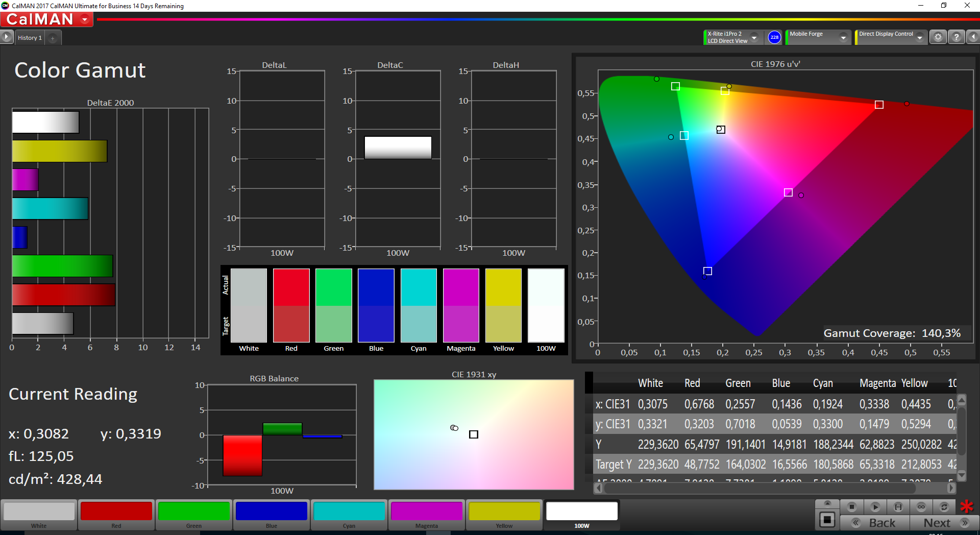Stop the measurement with the stop icon
Image resolution: width=980 pixels, height=535 pixels.
851,507
